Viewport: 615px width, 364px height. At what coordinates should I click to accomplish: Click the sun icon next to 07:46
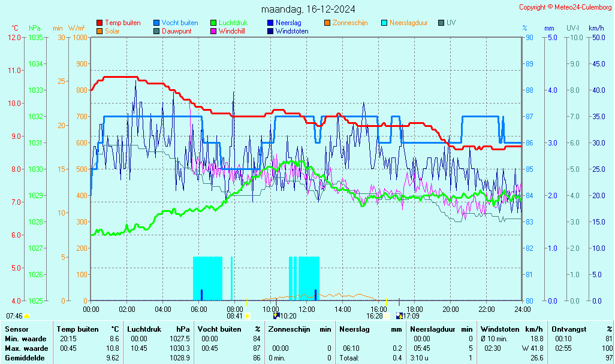tap(26, 316)
